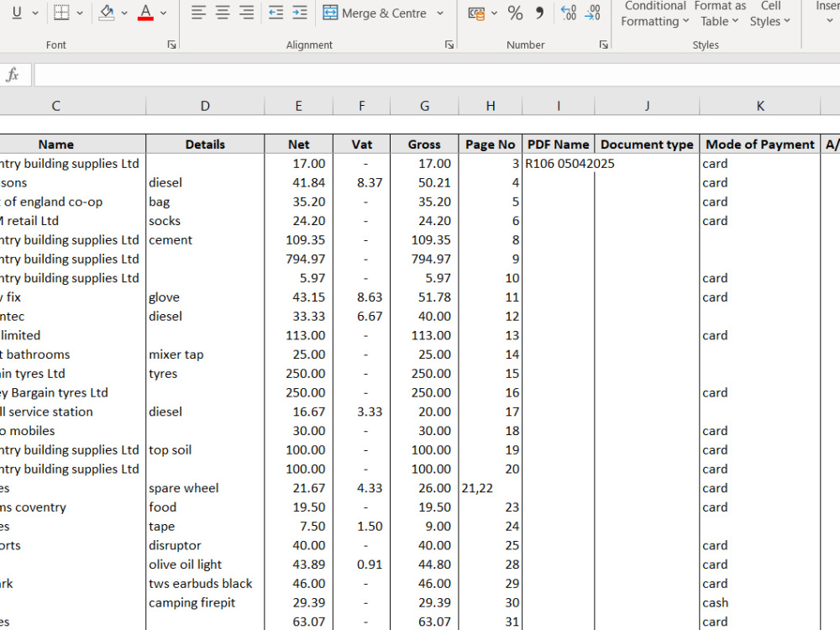Select column E header
Screen dimensions: 840x630
point(298,106)
